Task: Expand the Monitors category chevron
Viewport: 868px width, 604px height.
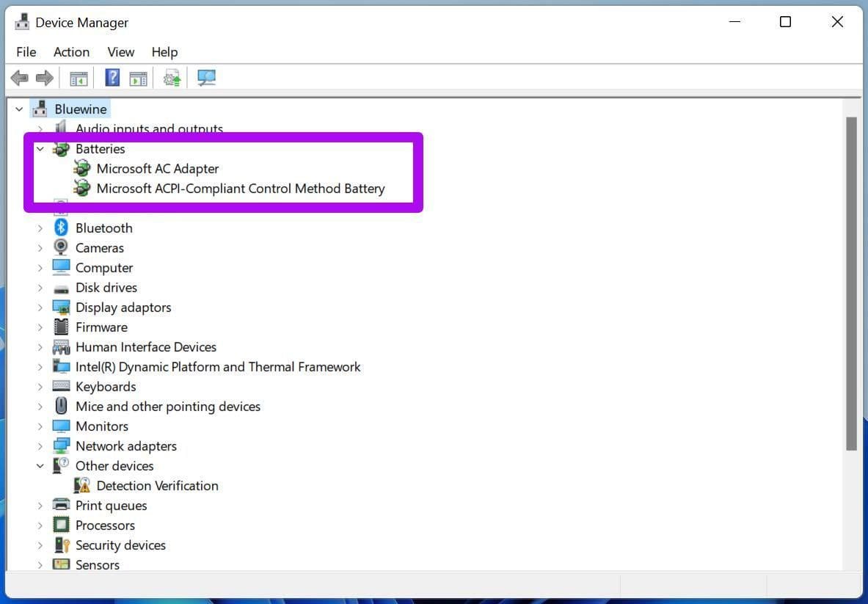Action: coord(40,426)
